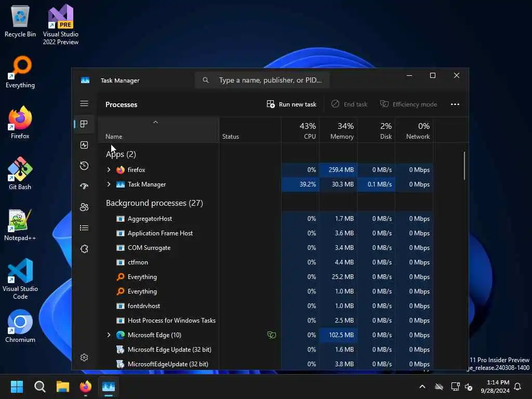Select Microsoft Edge Update (32 bit) process
Screen dimensions: 532x399
click(265, 350)
